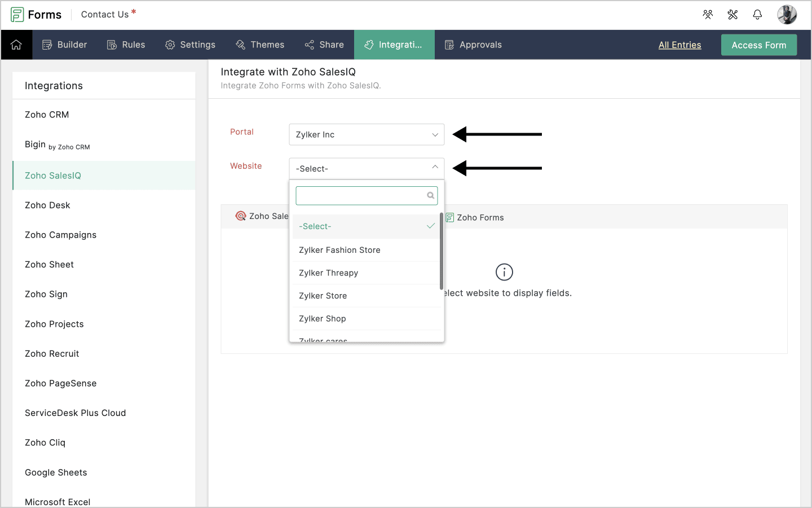The image size is (812, 508).
Task: Open Google Sheets integration
Action: tap(104, 472)
